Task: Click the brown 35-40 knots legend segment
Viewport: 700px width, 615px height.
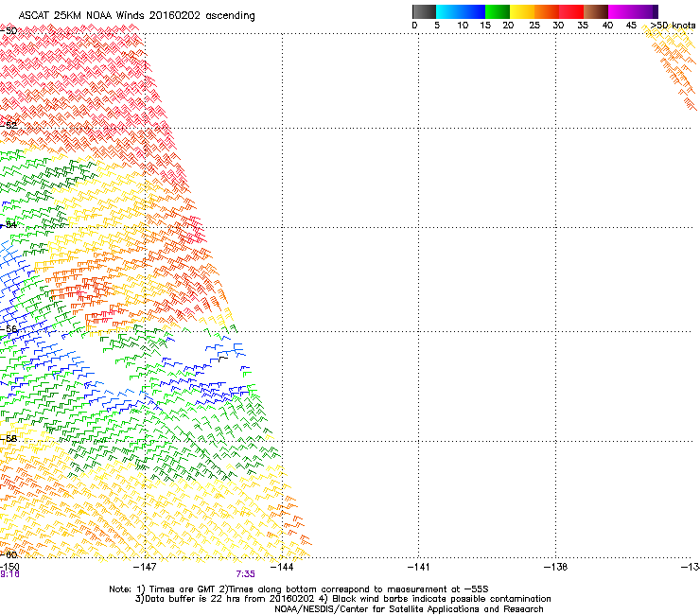Action: (596, 11)
